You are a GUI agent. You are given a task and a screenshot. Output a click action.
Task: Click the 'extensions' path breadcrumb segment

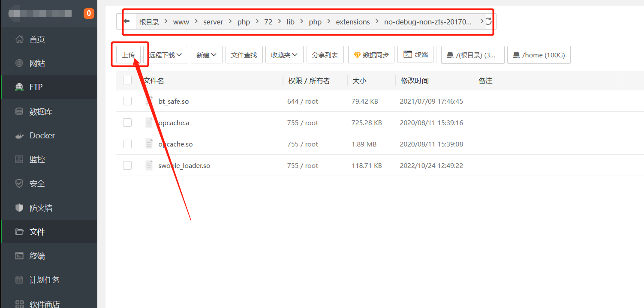[352, 22]
